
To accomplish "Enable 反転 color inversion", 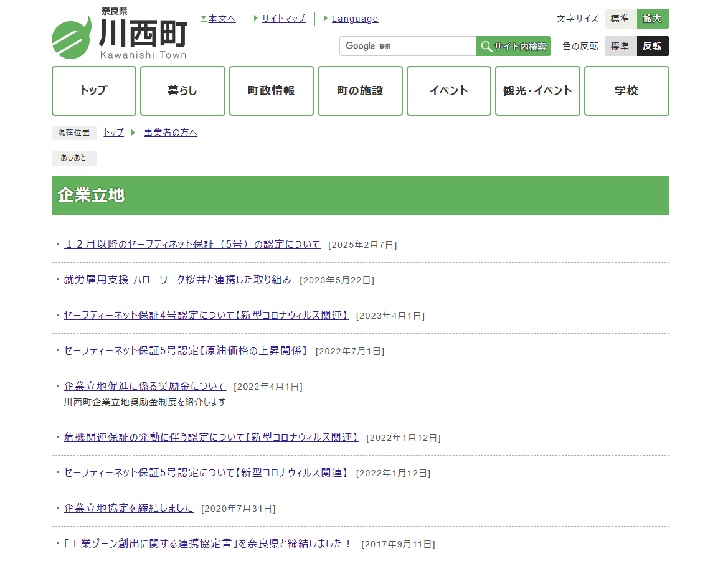I will [x=653, y=46].
